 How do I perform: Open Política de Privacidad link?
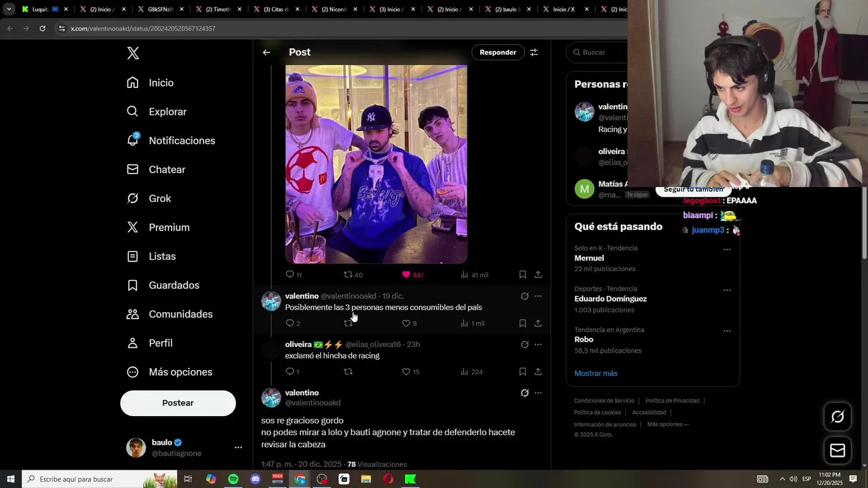[672, 401]
